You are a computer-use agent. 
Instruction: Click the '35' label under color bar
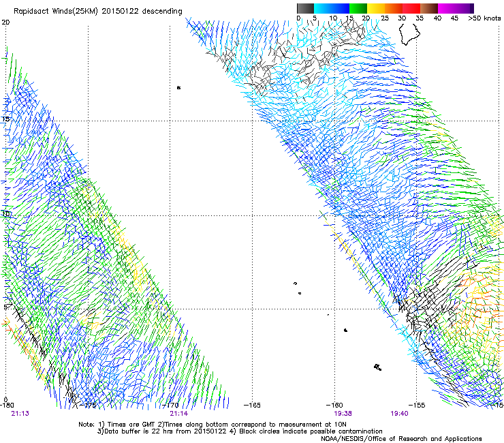(420, 18)
